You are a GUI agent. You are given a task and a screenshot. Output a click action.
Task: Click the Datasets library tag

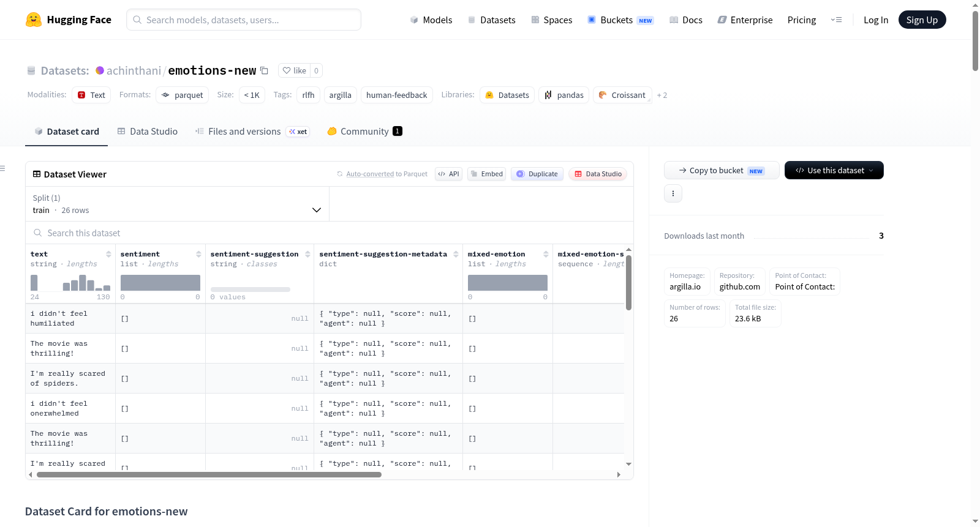point(507,95)
